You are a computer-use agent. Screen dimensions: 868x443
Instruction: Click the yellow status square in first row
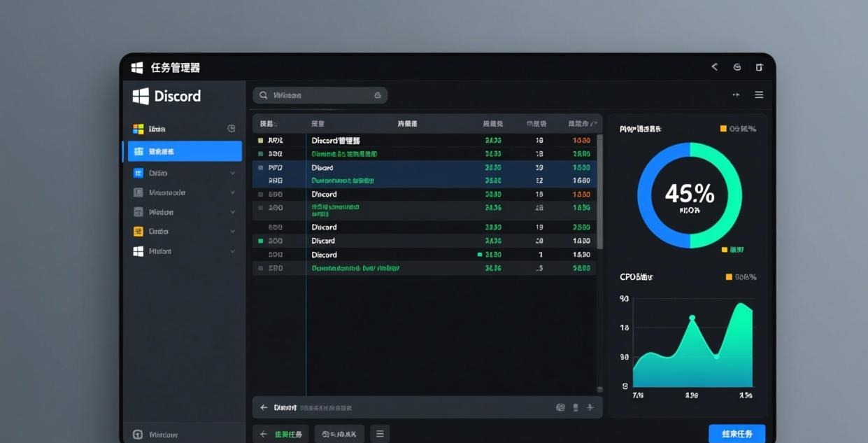[261, 141]
